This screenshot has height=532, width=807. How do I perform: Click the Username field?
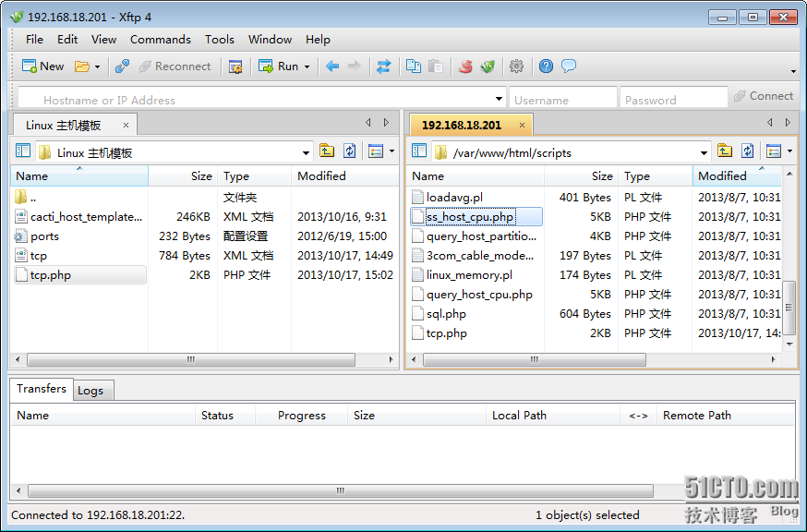(x=563, y=99)
